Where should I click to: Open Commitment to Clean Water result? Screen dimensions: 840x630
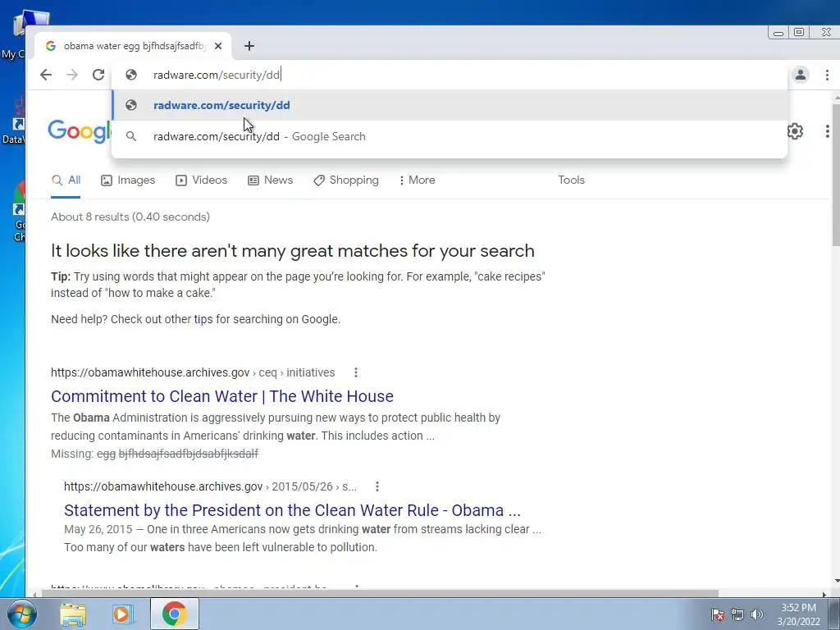(222, 396)
